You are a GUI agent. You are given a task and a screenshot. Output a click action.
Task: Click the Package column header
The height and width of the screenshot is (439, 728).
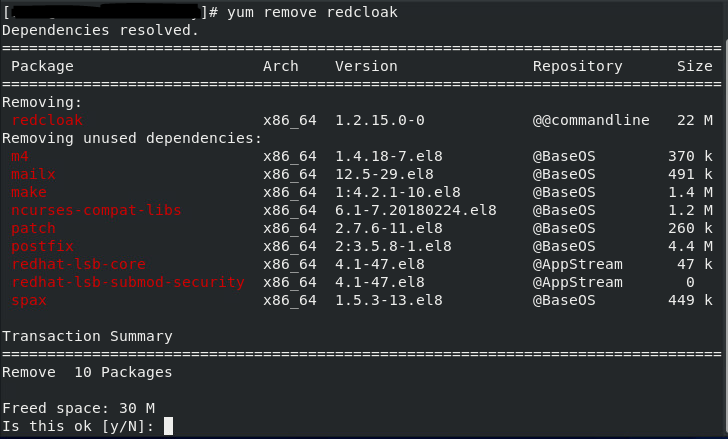point(42,66)
